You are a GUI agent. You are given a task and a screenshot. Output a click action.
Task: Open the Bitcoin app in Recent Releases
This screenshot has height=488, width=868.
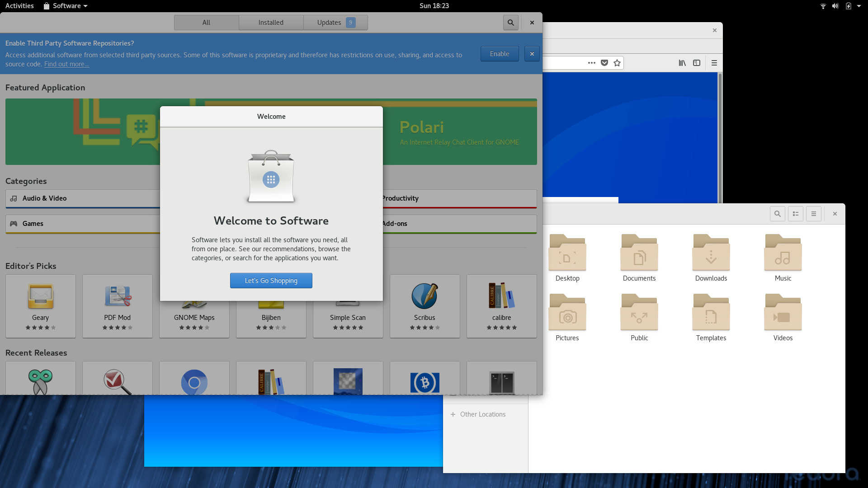pyautogui.click(x=425, y=378)
